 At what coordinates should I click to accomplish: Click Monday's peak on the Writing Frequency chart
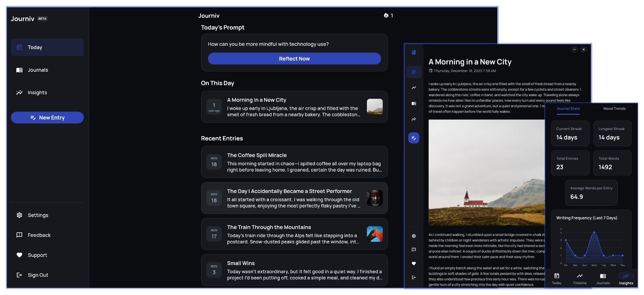pyautogui.click(x=594, y=232)
